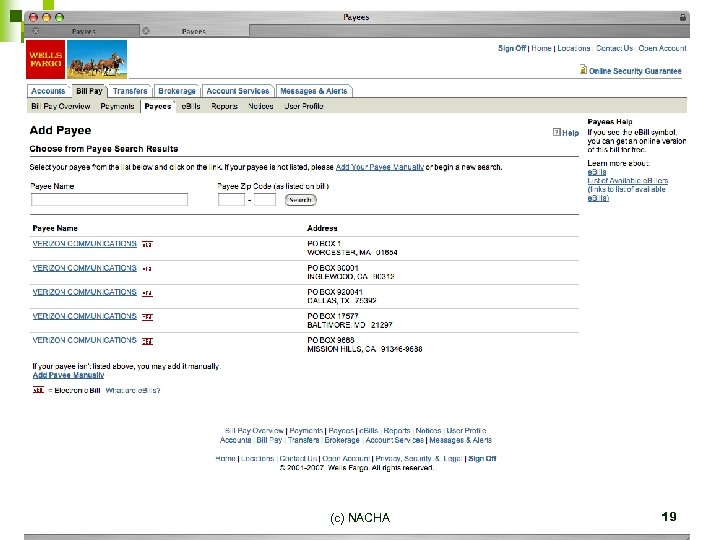Click eBill icon next to Inglewood Verizon payee
Image resolution: width=720 pixels, height=540 pixels.
tap(147, 269)
